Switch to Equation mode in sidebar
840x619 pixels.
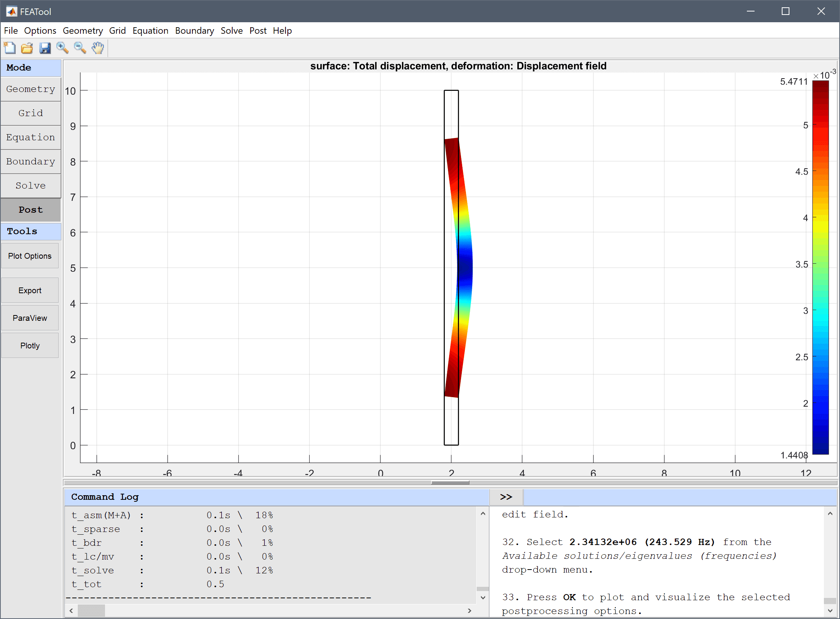pyautogui.click(x=31, y=138)
